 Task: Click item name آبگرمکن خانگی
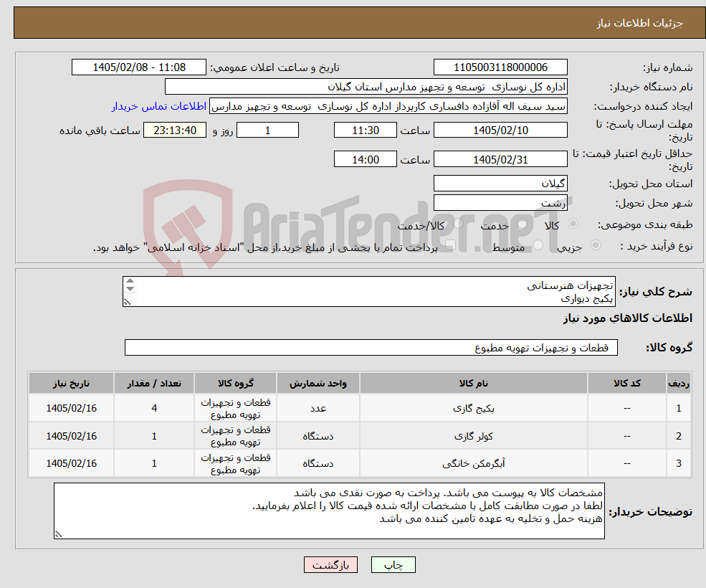pos(474,463)
